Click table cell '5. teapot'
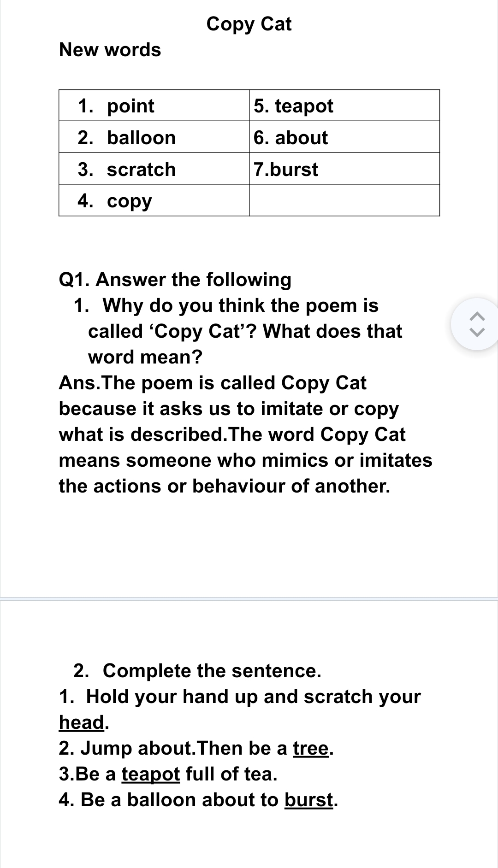This screenshot has width=498, height=868. (x=344, y=106)
